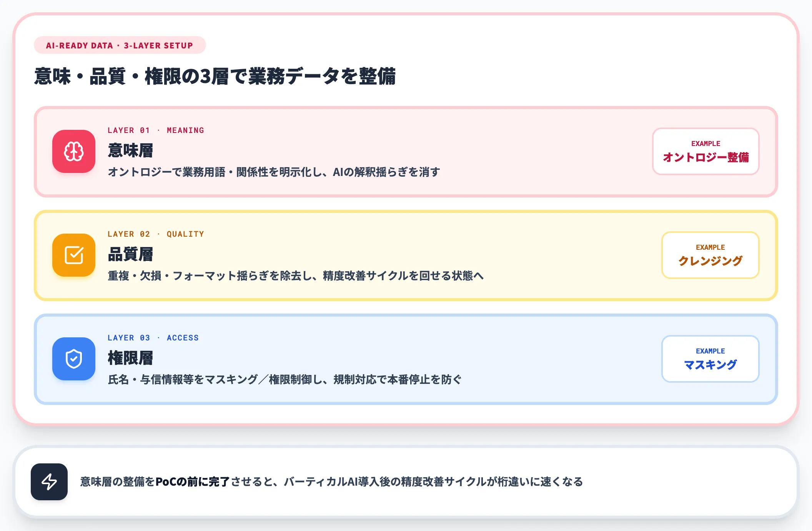Click the bold text PoCの前に完了

click(193, 482)
